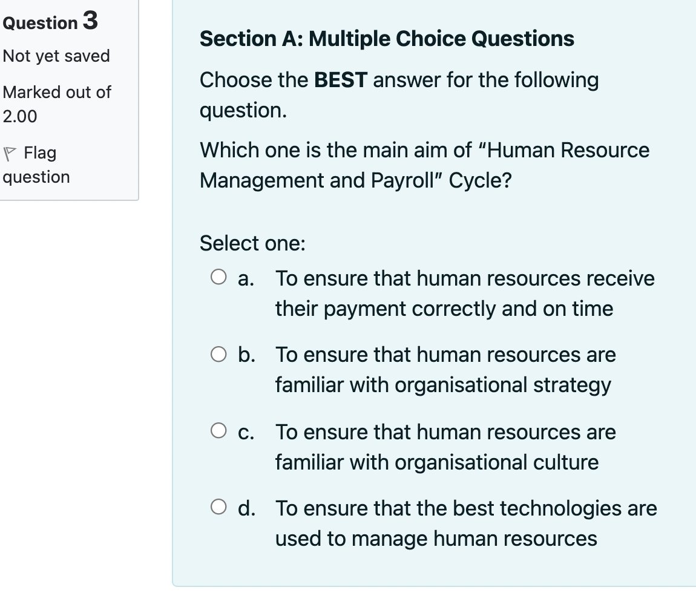Click the option d answer label text
This screenshot has height=616, width=696.
tap(466, 523)
